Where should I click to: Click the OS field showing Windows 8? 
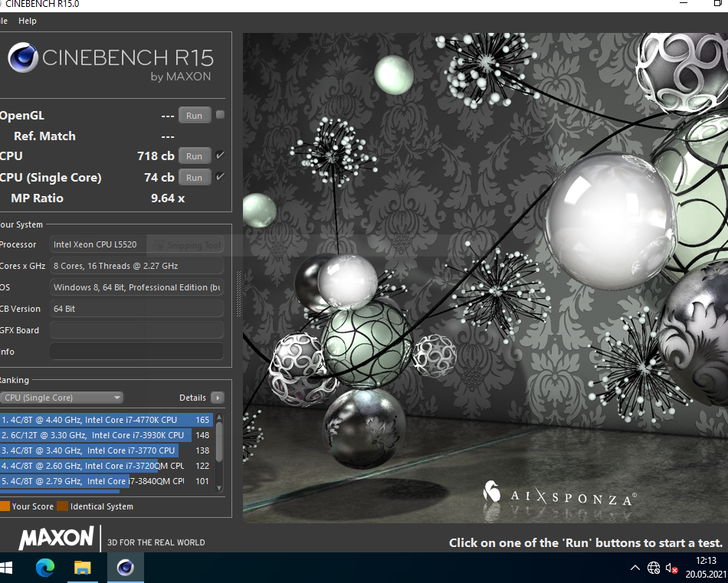coord(137,287)
